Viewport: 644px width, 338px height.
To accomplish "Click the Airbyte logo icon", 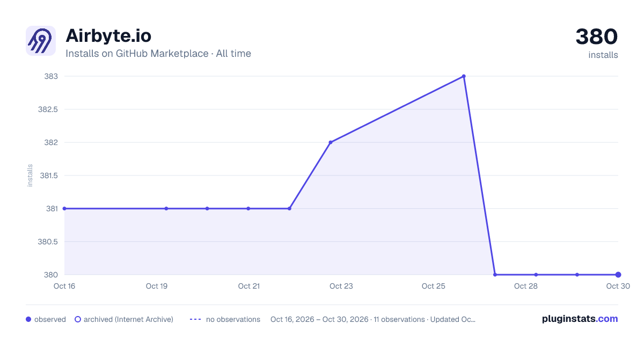I will click(x=41, y=41).
